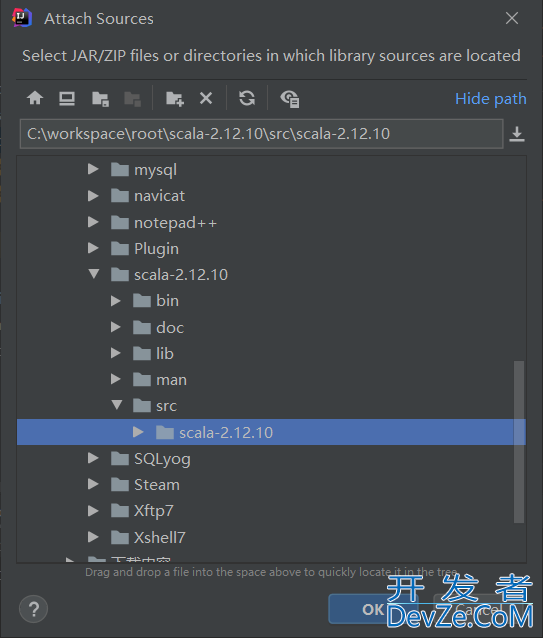Go to the Home directory icon
The width and height of the screenshot is (543, 638).
[35, 98]
